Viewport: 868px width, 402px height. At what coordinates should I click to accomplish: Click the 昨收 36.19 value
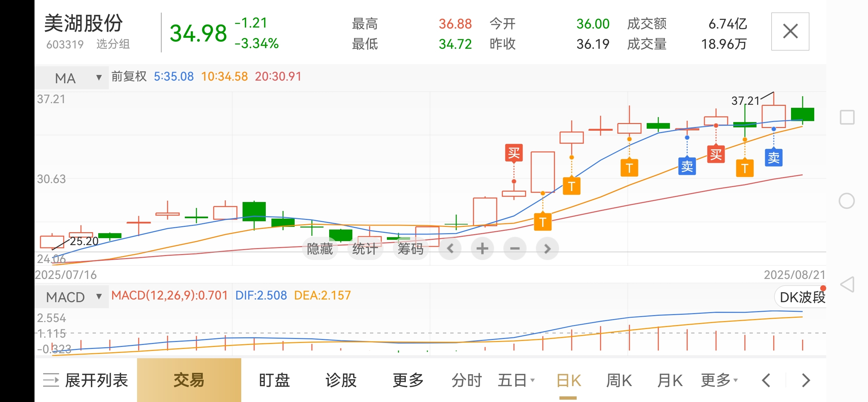point(593,44)
